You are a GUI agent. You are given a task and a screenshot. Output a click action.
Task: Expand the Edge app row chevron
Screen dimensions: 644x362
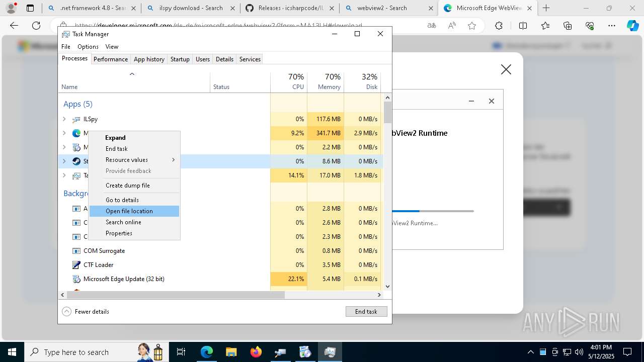[64, 133]
